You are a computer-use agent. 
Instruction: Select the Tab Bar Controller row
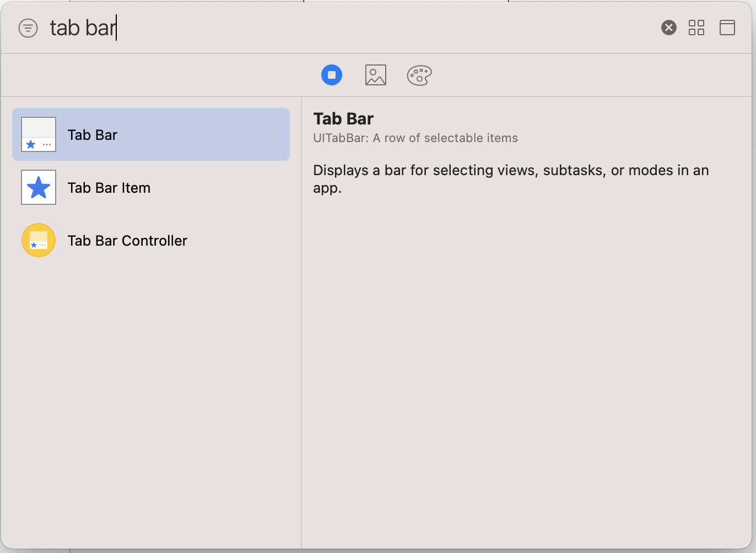151,240
